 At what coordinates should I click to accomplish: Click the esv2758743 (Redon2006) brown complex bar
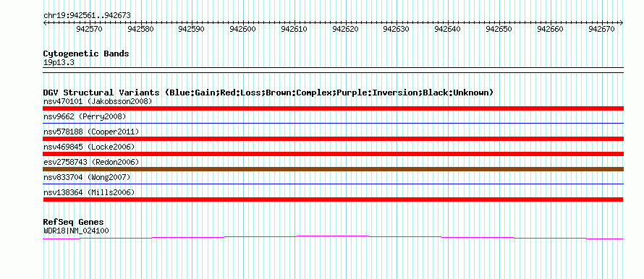pyautogui.click(x=333, y=169)
